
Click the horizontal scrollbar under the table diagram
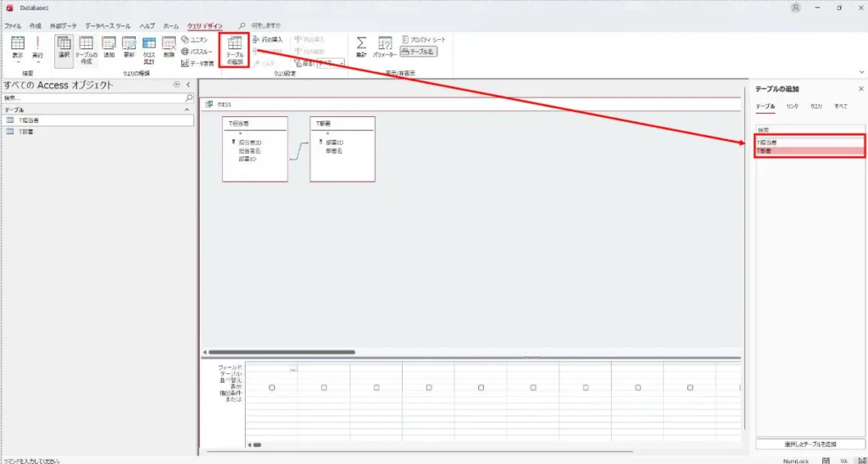pos(281,352)
